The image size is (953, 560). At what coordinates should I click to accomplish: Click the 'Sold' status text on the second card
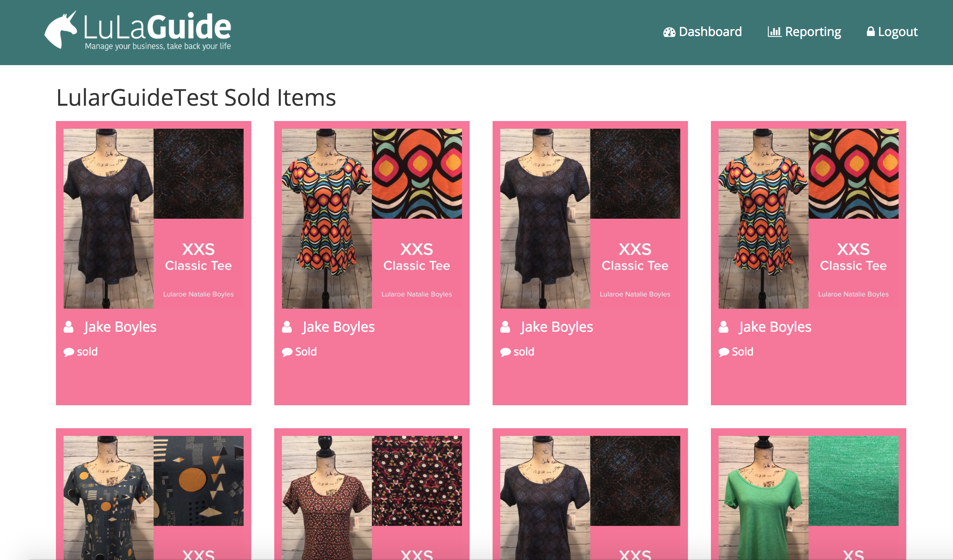[x=305, y=352]
